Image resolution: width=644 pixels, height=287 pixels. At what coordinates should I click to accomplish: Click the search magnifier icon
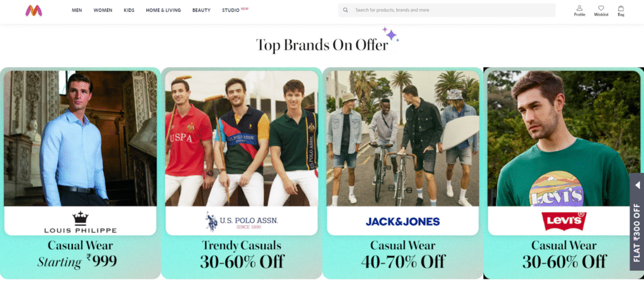pyautogui.click(x=345, y=10)
